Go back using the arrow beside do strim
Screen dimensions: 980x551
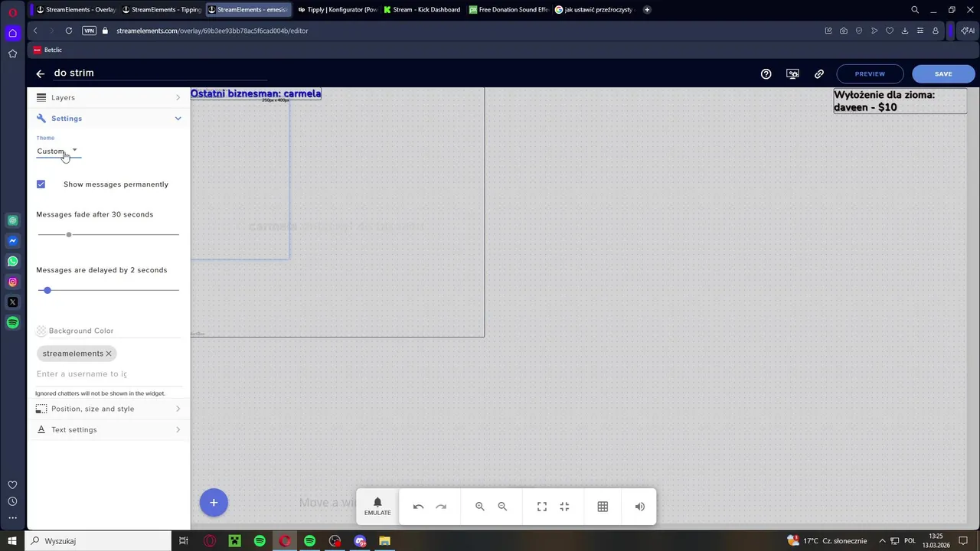click(x=40, y=73)
